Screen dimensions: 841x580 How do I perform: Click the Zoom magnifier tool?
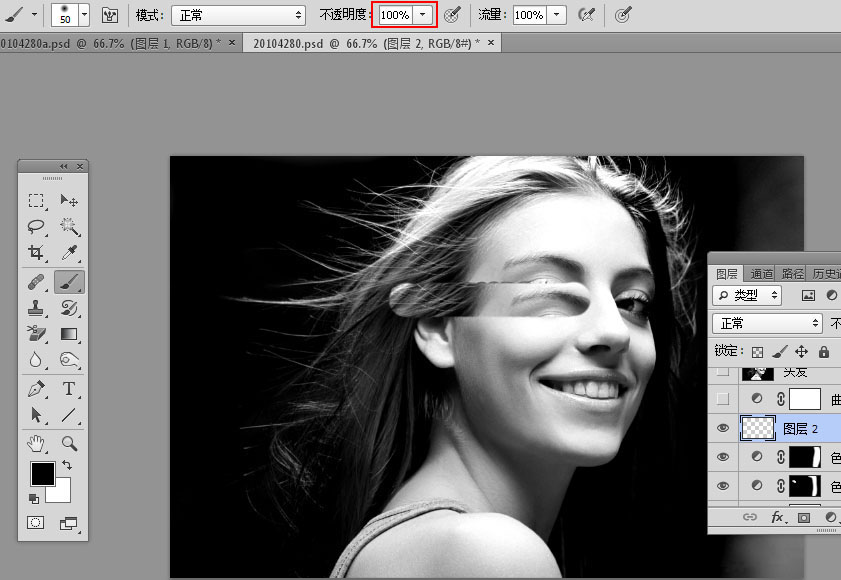69,443
